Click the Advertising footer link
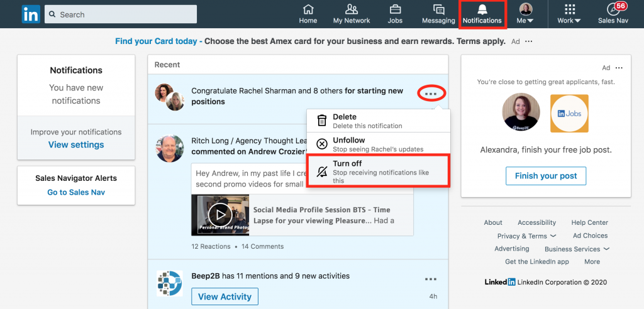The height and width of the screenshot is (309, 644). coord(512,249)
